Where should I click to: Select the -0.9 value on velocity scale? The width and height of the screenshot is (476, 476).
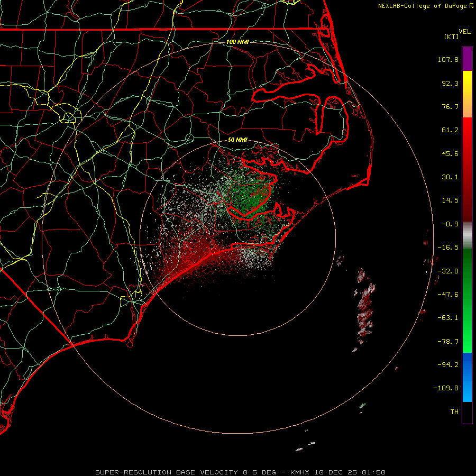[x=450, y=224]
